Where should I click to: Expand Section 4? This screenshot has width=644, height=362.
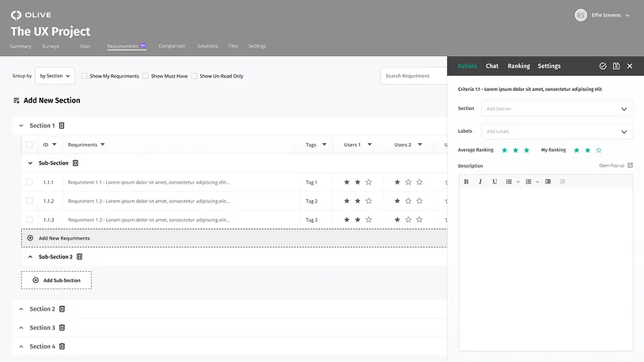click(x=21, y=346)
